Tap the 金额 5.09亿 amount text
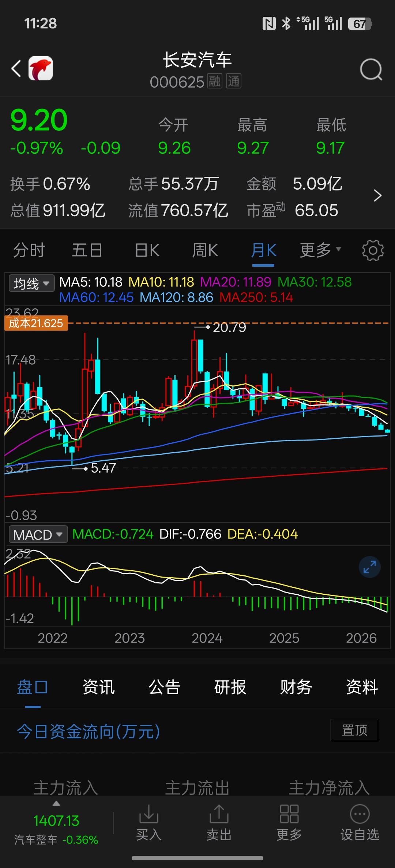 click(x=294, y=184)
